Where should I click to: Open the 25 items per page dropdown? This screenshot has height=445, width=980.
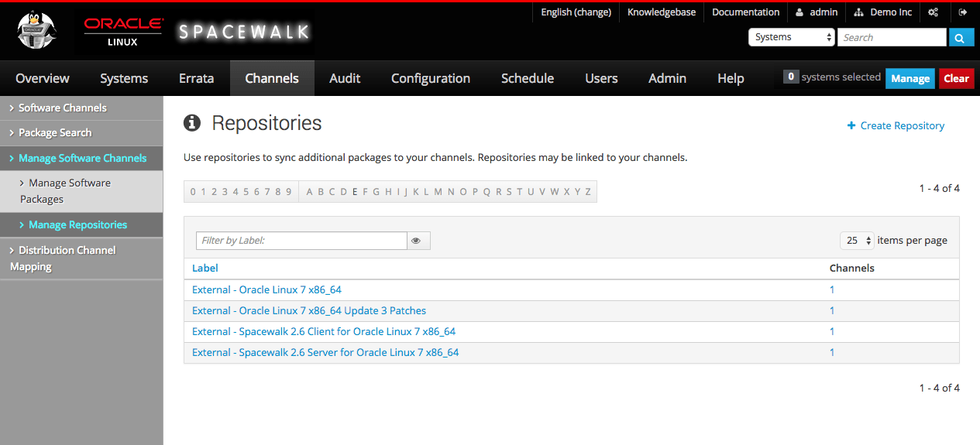857,241
